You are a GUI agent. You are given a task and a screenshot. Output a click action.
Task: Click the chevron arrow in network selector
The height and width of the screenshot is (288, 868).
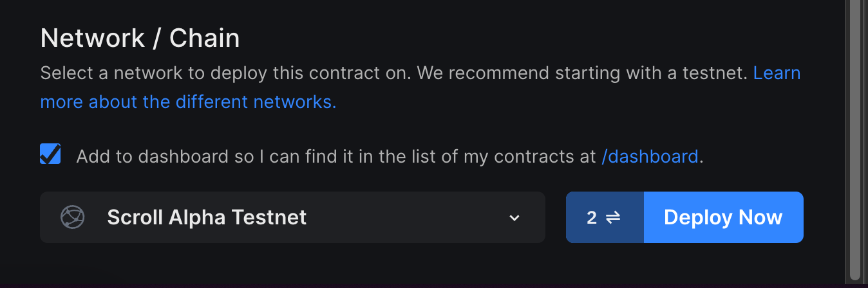pyautogui.click(x=514, y=218)
